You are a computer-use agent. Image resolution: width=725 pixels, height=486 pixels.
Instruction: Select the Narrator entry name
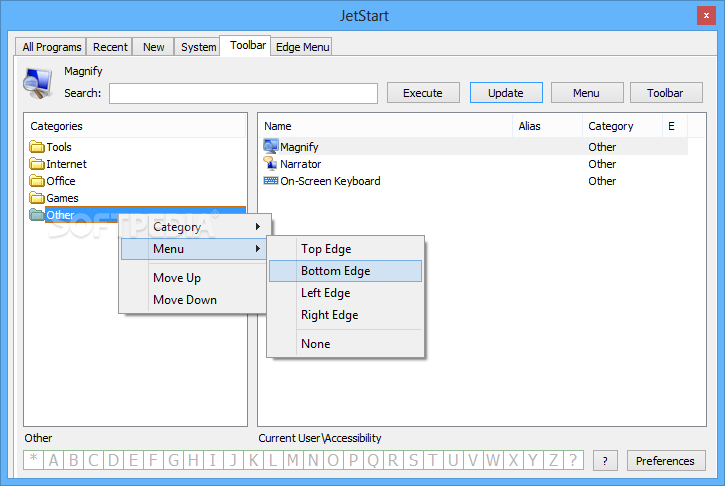301,164
